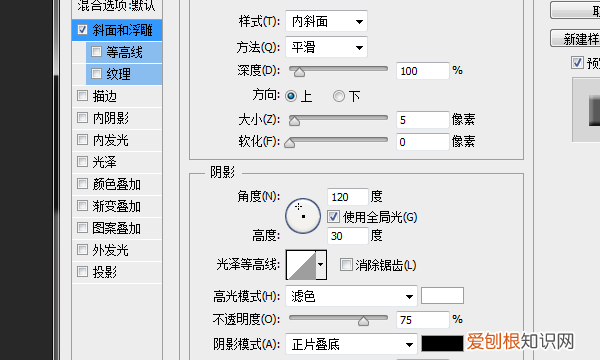
Task: Open the 等高线 settings row
Action: point(124,52)
